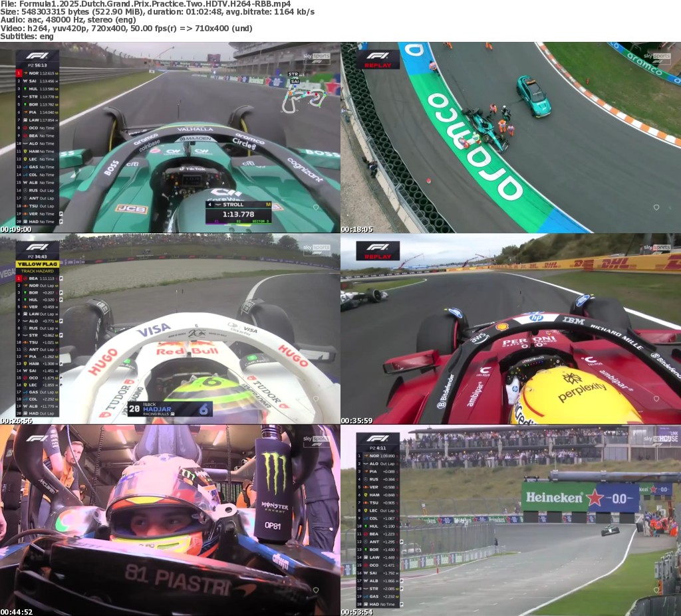Click the 00:53:54 timestamp label

pyautogui.click(x=357, y=612)
